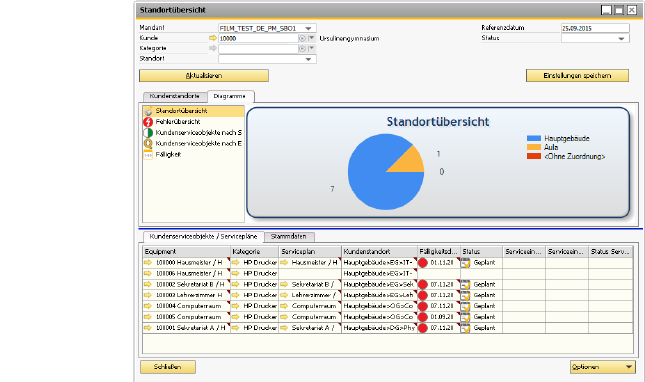This screenshot has width=645, height=382.
Task: Open link arrow for equipment 101002 Sekretariat B
Action: tap(148, 284)
